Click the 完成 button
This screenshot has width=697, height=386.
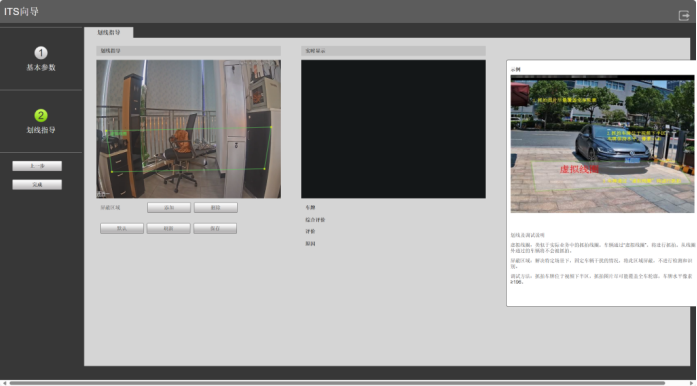[37, 185]
